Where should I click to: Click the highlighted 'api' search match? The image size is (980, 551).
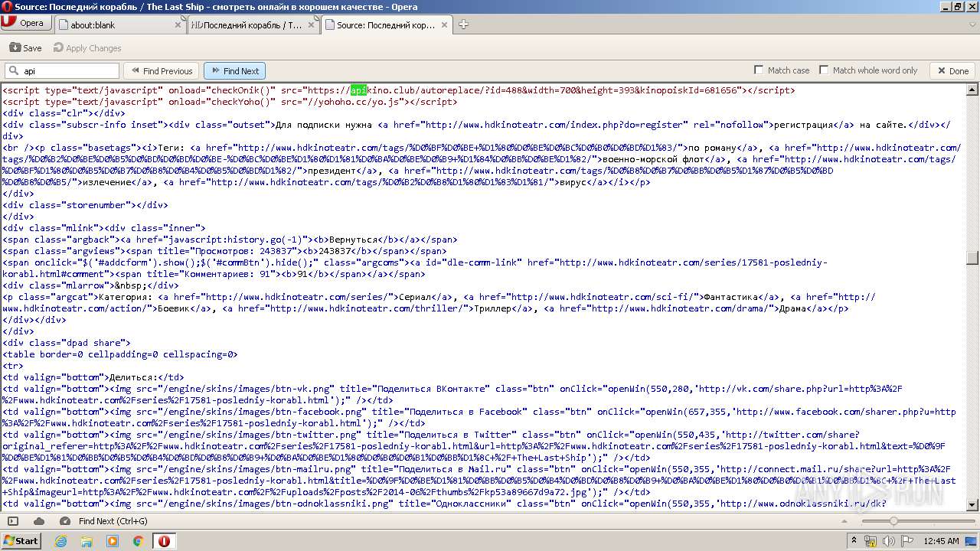tap(359, 90)
